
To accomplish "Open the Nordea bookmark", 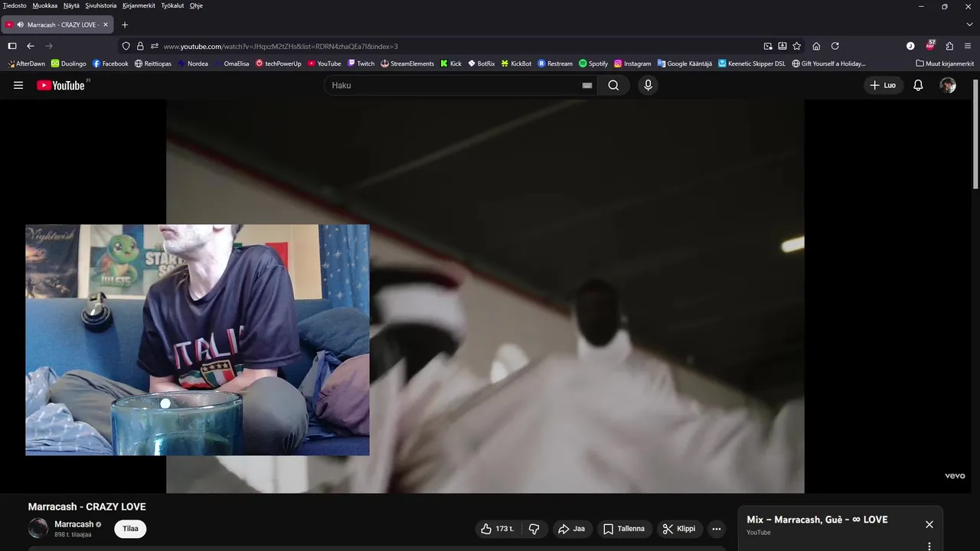I will click(193, 64).
